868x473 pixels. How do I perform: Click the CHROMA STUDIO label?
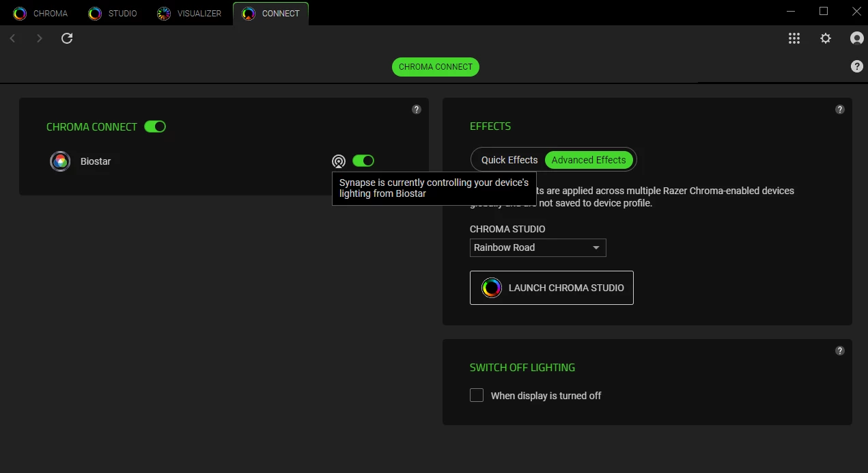click(507, 229)
